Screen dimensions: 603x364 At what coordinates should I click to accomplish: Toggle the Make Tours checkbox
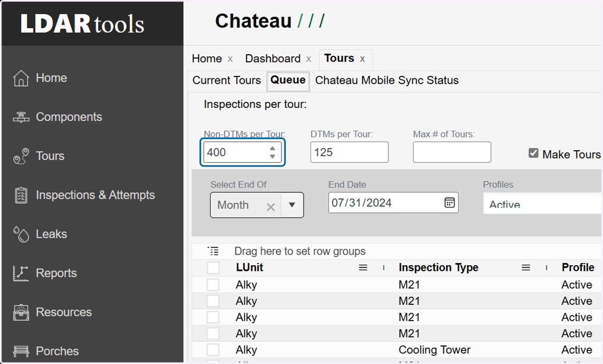point(534,153)
